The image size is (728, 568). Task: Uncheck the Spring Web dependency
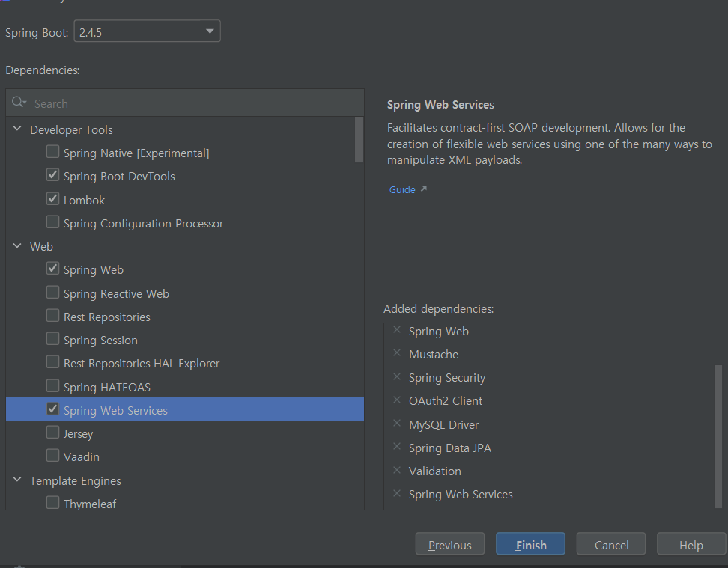(53, 269)
